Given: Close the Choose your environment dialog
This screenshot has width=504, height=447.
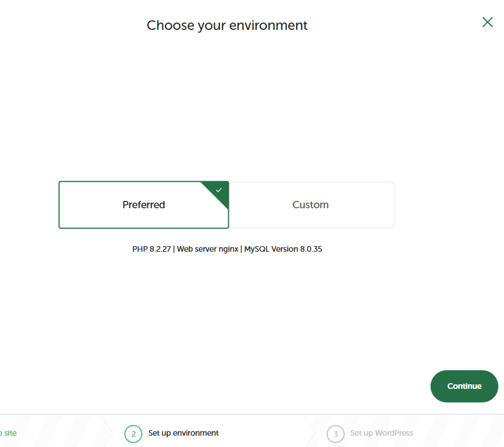Looking at the screenshot, I should click(x=487, y=22).
